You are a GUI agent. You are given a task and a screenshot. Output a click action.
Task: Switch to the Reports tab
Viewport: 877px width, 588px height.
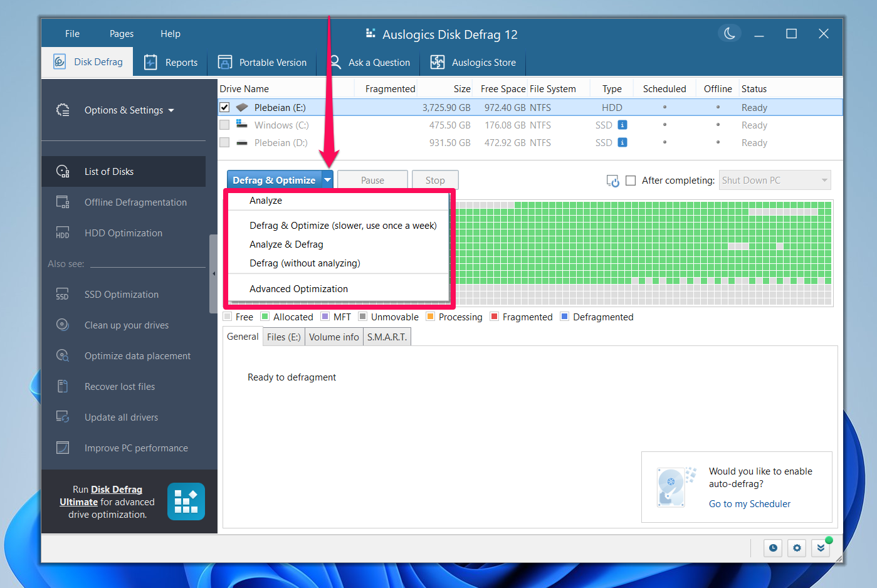click(171, 62)
